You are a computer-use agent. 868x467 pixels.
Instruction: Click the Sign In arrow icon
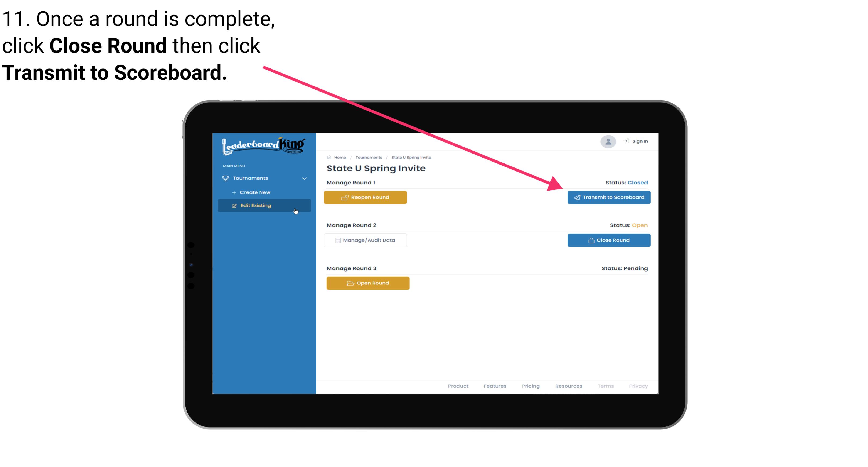coord(626,141)
